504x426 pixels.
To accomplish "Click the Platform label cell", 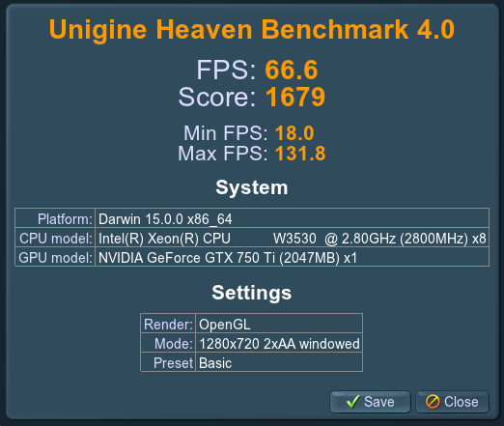I will [55, 218].
